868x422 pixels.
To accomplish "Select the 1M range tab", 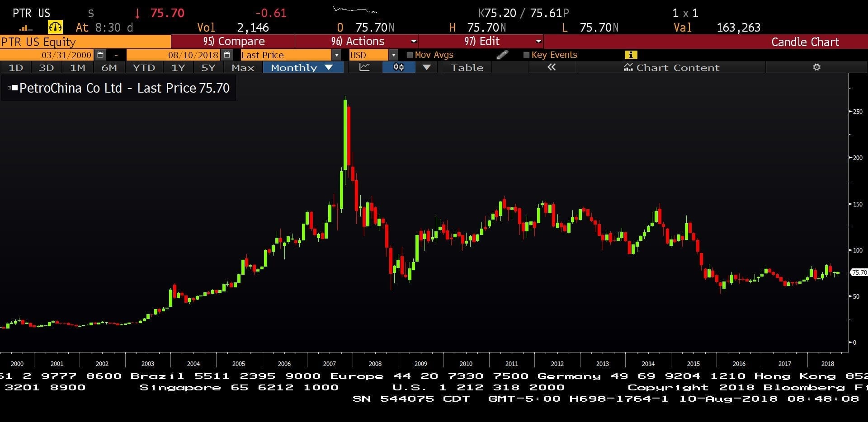I will point(78,67).
